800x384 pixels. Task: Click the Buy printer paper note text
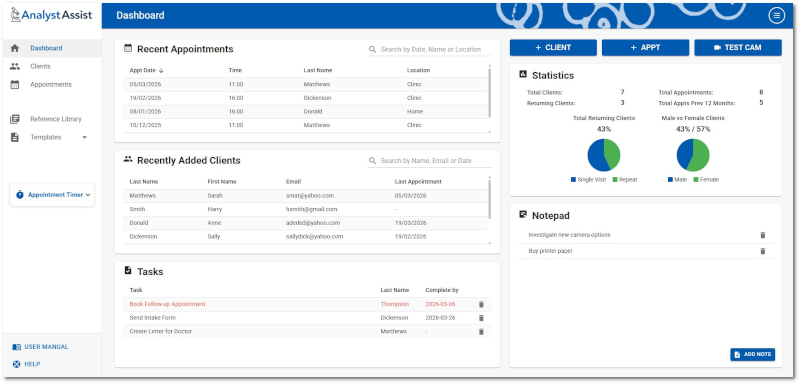click(x=551, y=251)
